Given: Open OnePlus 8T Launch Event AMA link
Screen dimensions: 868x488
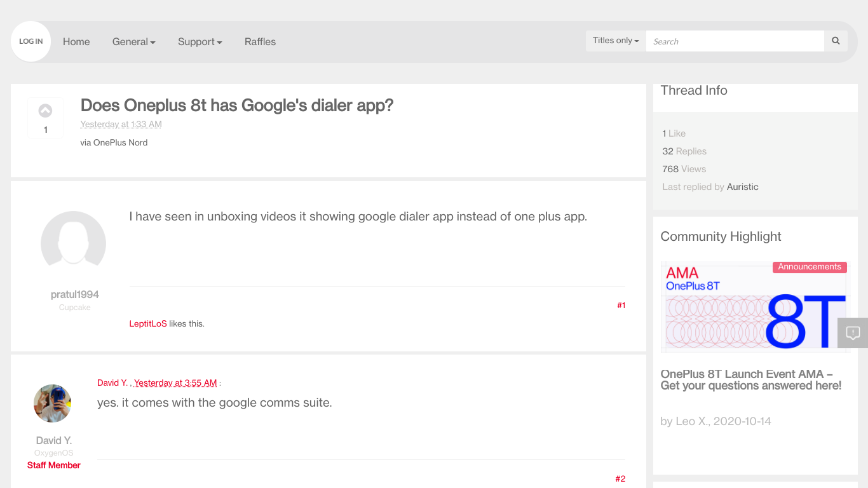Looking at the screenshot, I should coord(751,380).
